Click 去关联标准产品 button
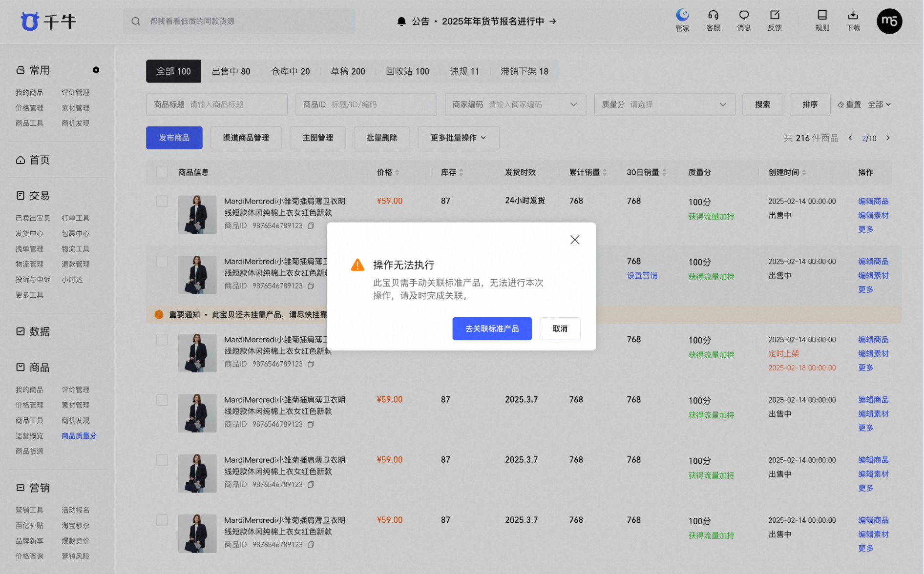The height and width of the screenshot is (574, 924). pyautogui.click(x=492, y=329)
